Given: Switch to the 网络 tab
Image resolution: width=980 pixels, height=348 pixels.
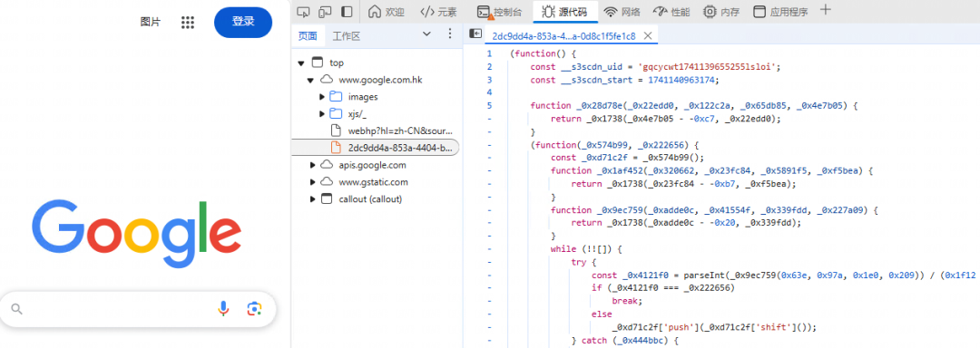Looking at the screenshot, I should click(x=622, y=11).
